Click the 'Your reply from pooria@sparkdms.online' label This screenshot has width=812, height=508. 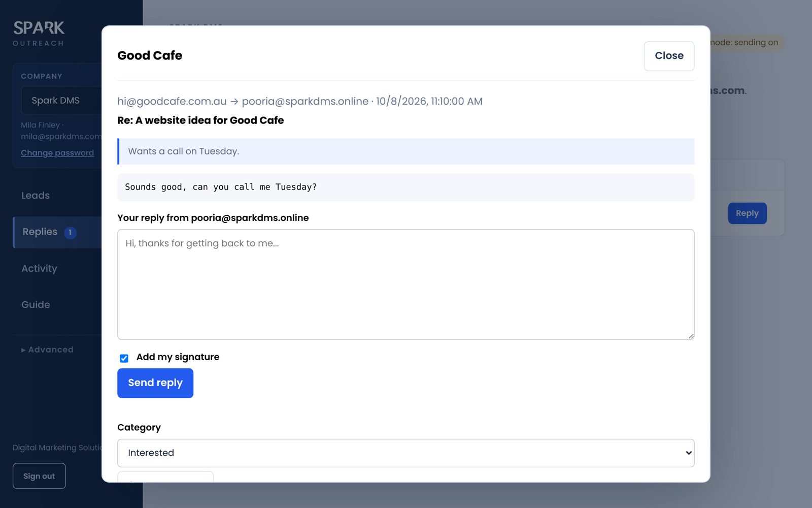pyautogui.click(x=213, y=218)
